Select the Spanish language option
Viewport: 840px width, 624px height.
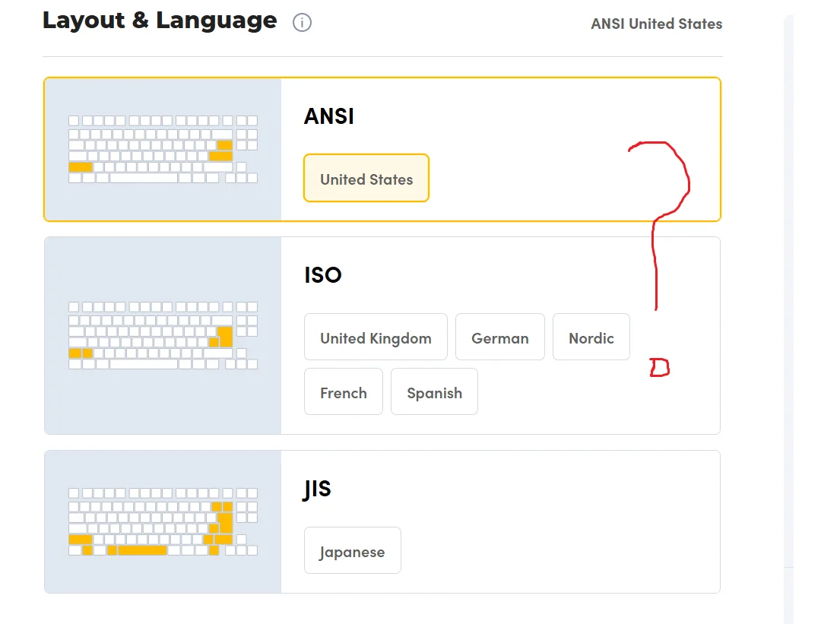434,392
